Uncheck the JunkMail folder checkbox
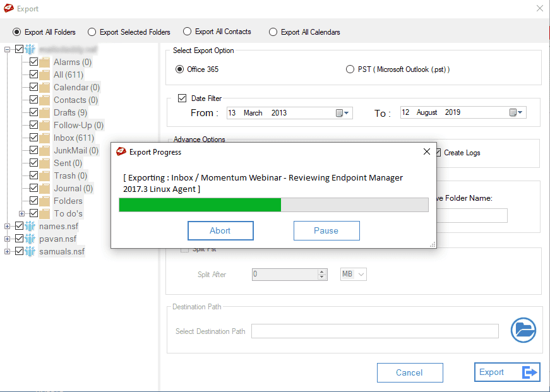The image size is (550, 392). coord(33,150)
